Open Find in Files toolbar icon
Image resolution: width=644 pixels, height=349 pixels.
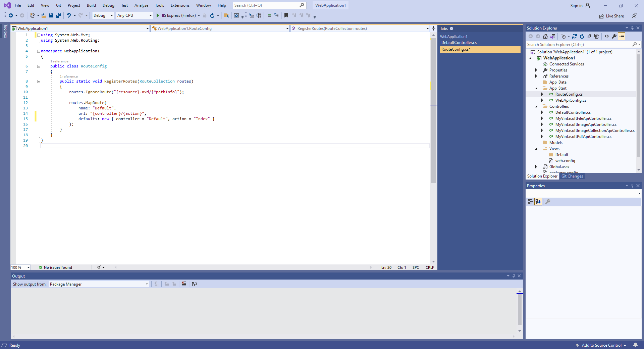coord(226,15)
